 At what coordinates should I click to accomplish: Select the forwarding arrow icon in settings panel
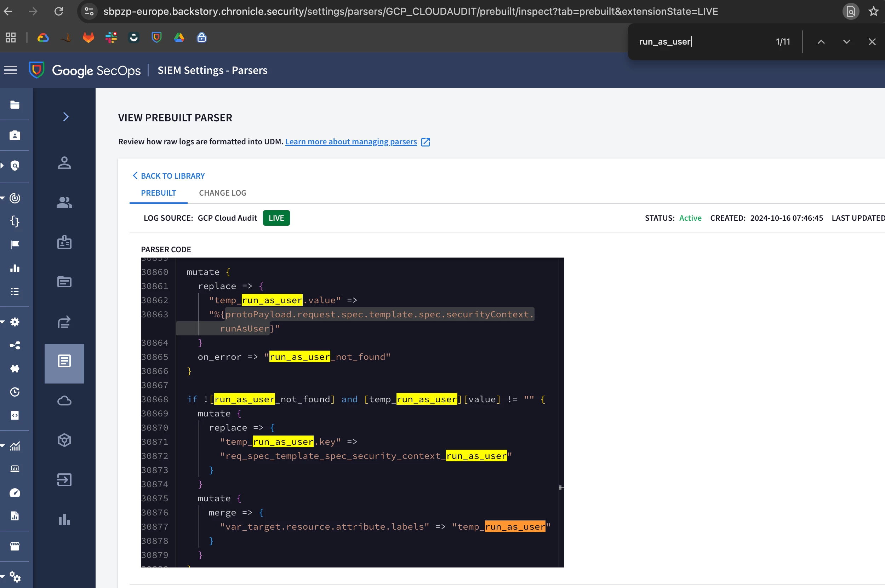[x=64, y=321]
